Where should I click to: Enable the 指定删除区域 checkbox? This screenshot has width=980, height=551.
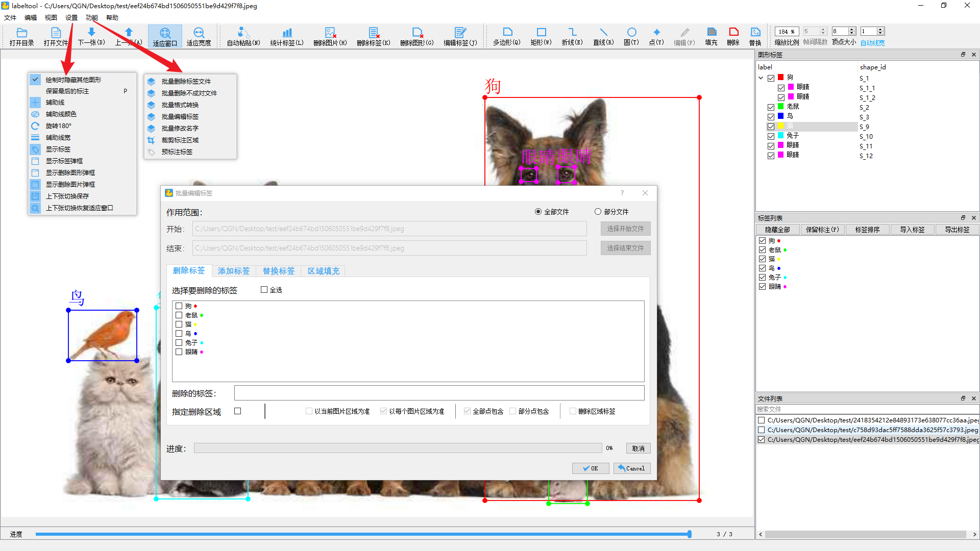237,411
